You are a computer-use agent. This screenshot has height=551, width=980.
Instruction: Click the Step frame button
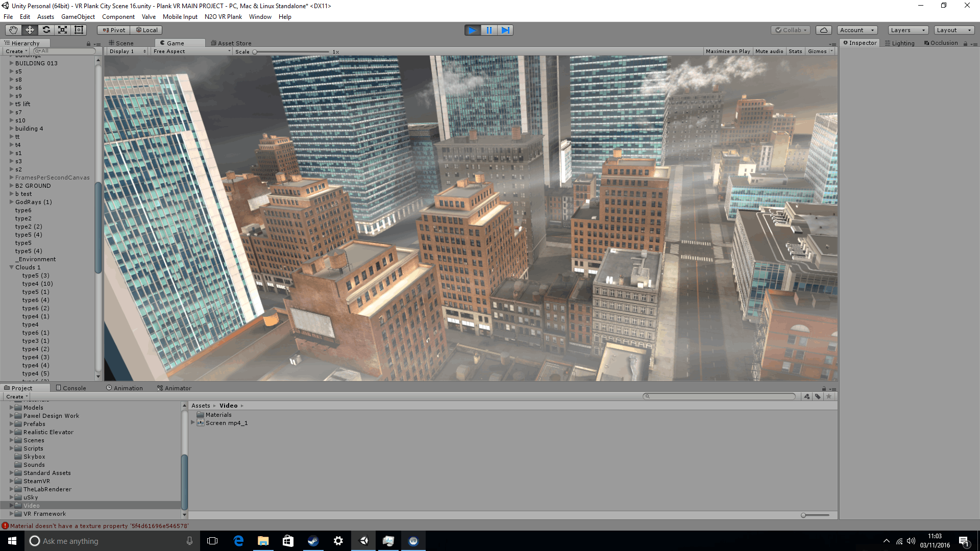(505, 30)
